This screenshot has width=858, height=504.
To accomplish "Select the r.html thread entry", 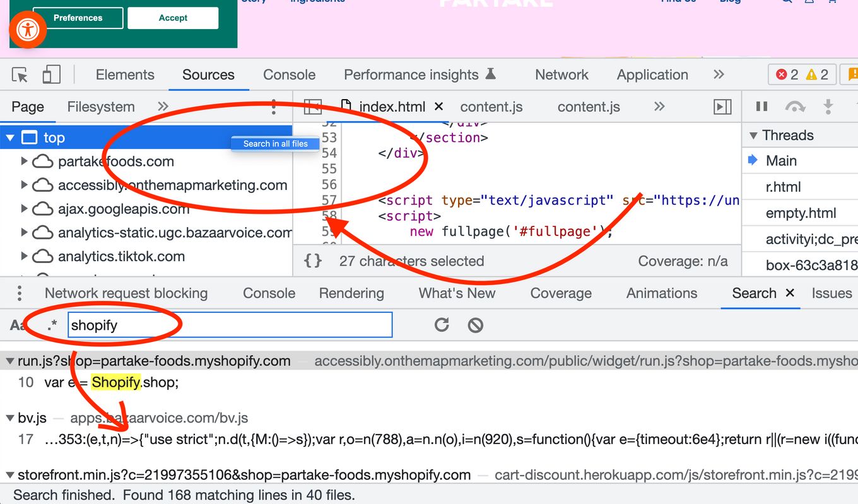I will coord(783,187).
